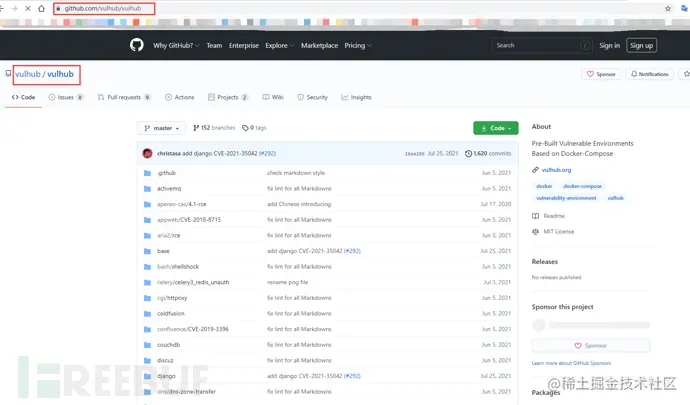The image size is (690, 405).
Task: Click Team in the top navigation
Action: (214, 45)
